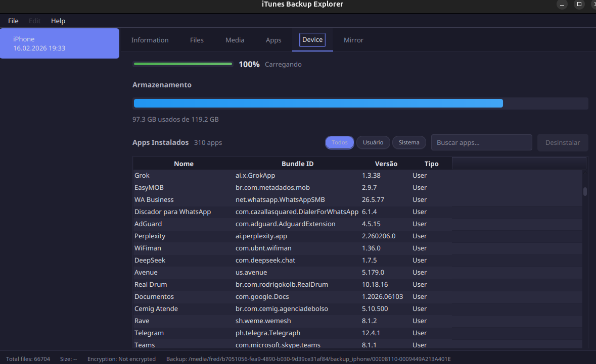
Task: Switch to the Mirror tab
Action: pos(353,40)
